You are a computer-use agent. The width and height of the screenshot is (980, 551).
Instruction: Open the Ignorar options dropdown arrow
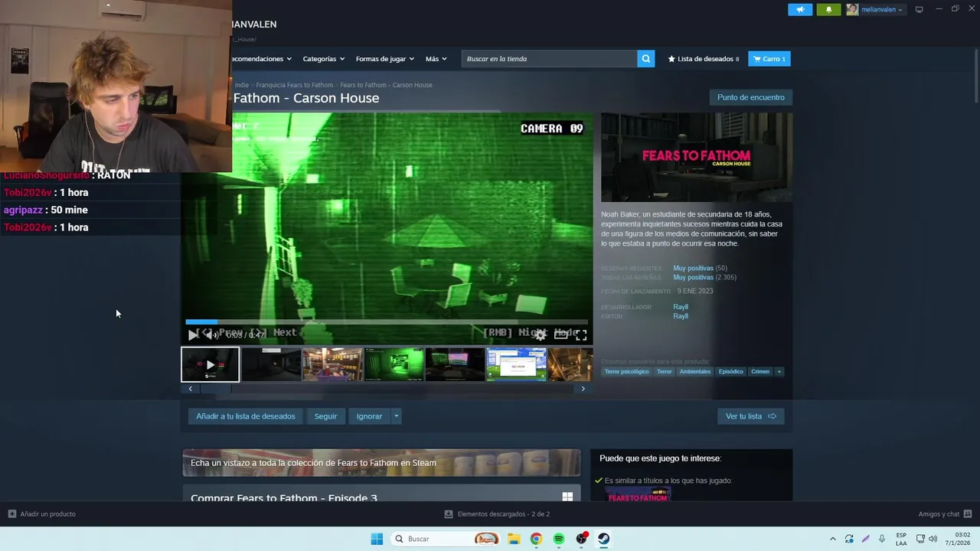[396, 416]
